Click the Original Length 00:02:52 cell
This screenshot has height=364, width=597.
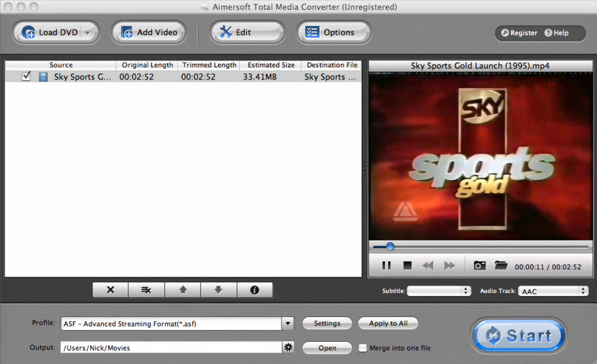[x=136, y=77]
